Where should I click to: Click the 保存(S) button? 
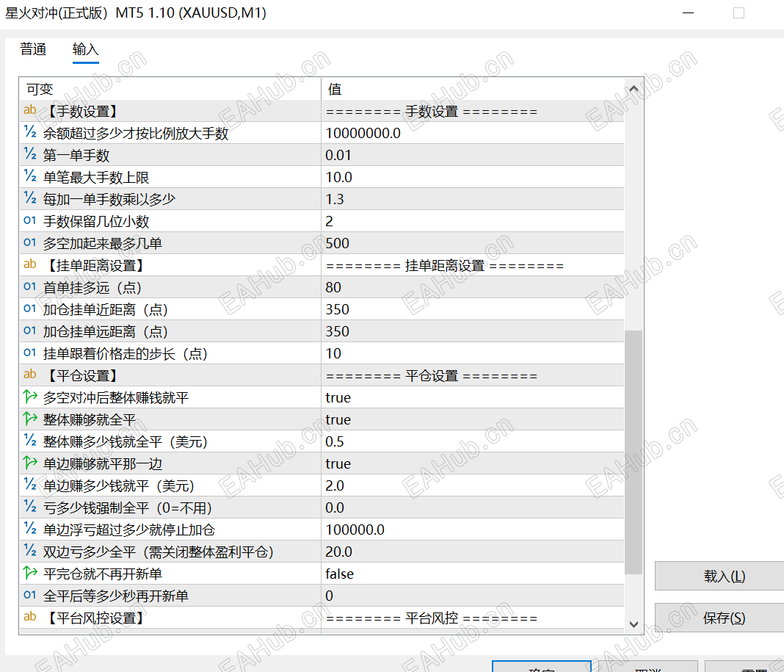pos(724,618)
